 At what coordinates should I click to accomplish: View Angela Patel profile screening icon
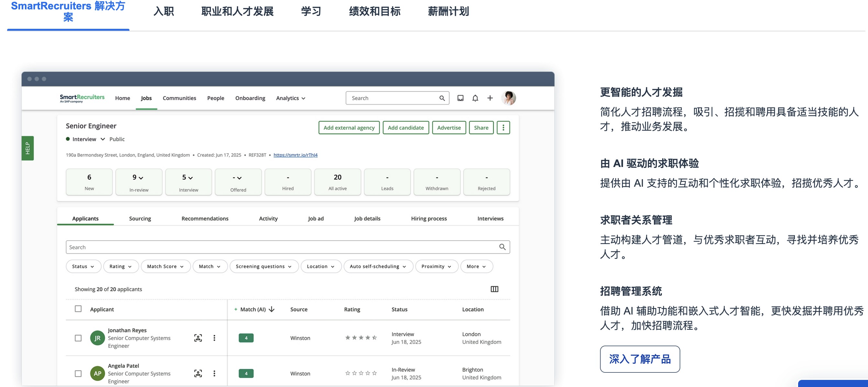pyautogui.click(x=198, y=373)
